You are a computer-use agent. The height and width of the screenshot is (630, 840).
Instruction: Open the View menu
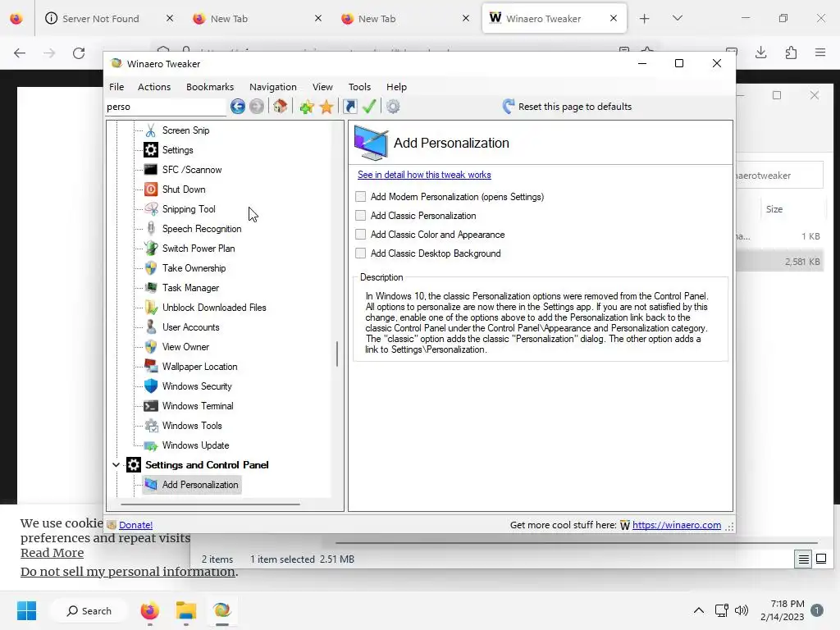pos(322,87)
